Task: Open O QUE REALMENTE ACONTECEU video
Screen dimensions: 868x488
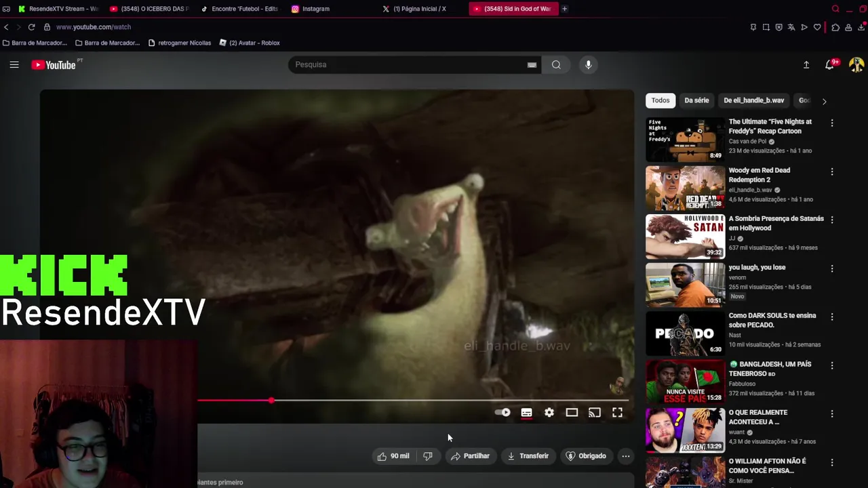Action: click(x=758, y=417)
